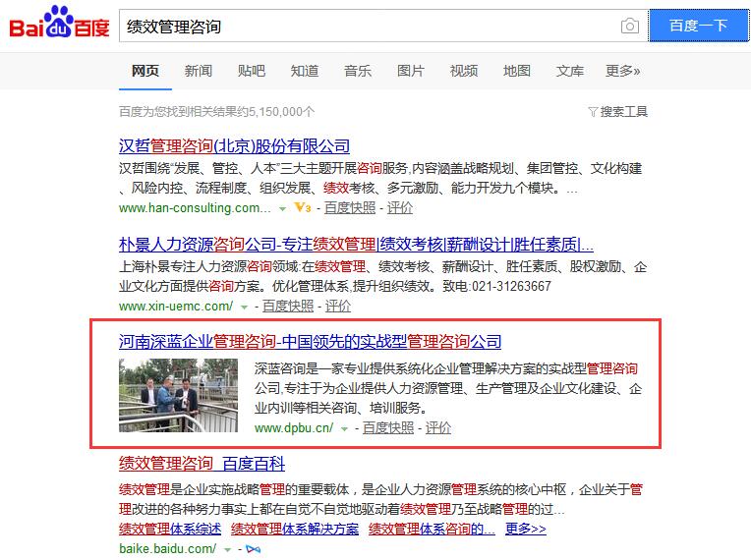This screenshot has height=560, width=751.
Task: Open the 更多» tab menu
Action: coord(622,71)
